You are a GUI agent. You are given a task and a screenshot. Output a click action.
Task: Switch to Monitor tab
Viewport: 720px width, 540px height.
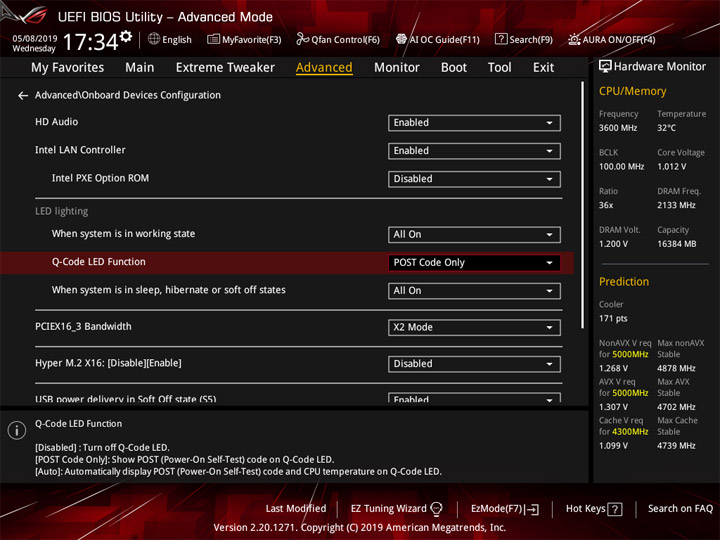397,68
